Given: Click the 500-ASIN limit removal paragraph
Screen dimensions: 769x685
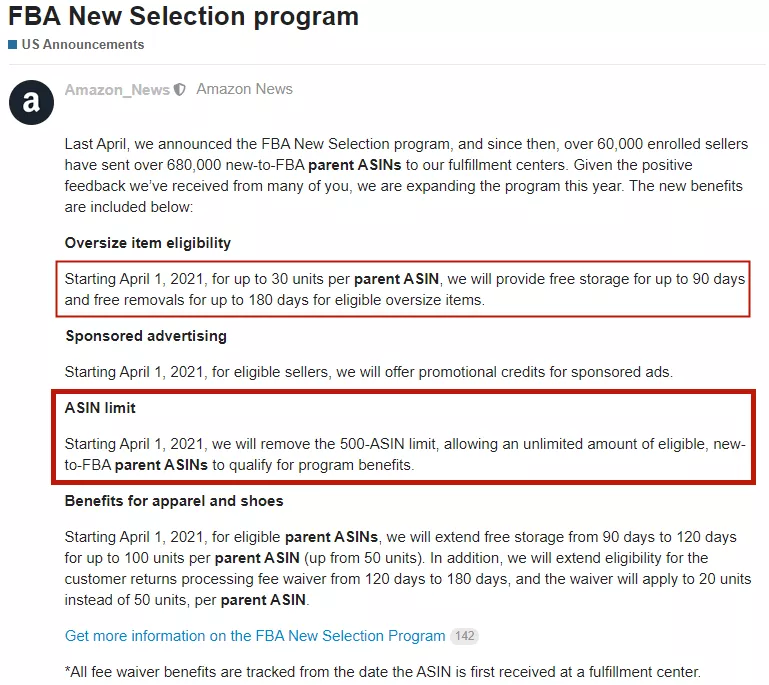Looking at the screenshot, I should 405,455.
